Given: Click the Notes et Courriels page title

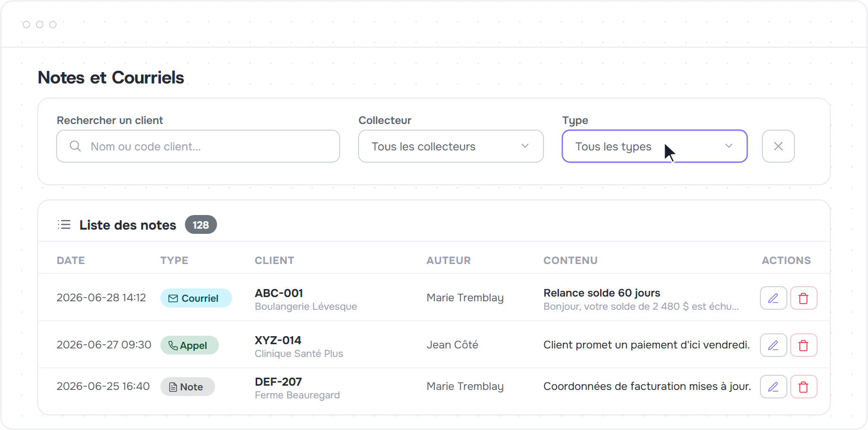Looking at the screenshot, I should [x=111, y=77].
